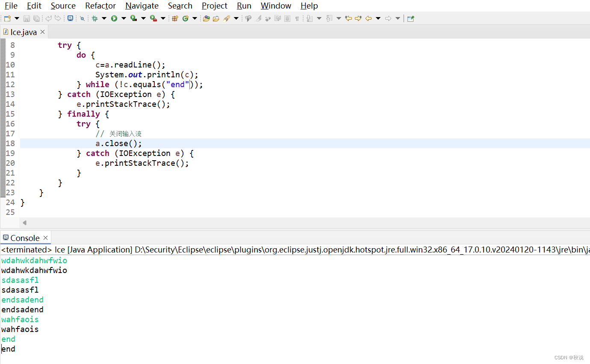Click the Back navigation arrow
590x364 pixels.
point(368,18)
